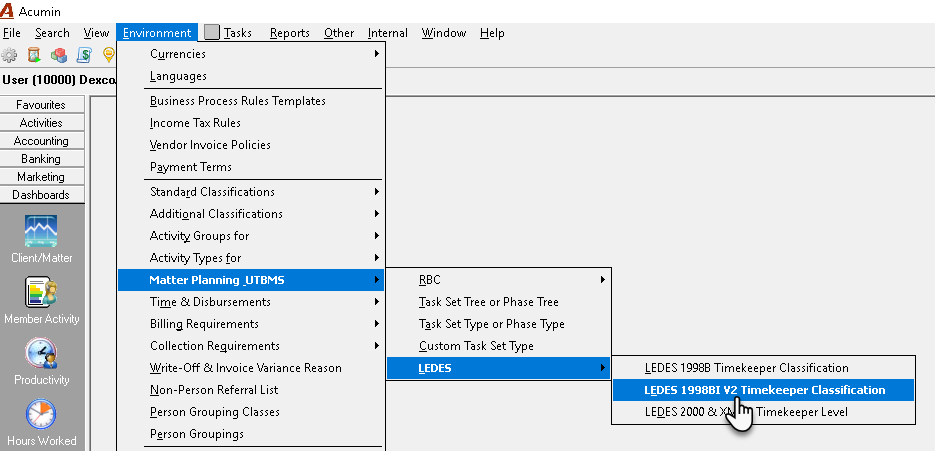Click the gray square icon beside Tasks
The image size is (935, 451).
point(212,33)
